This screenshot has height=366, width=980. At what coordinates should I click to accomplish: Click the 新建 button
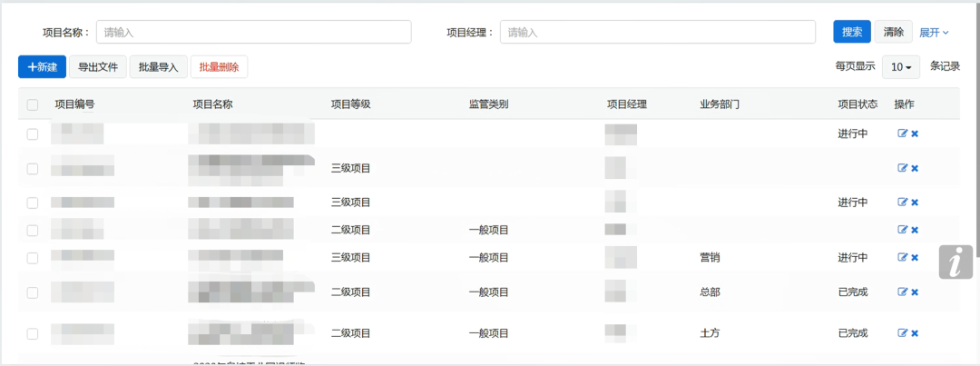click(42, 67)
